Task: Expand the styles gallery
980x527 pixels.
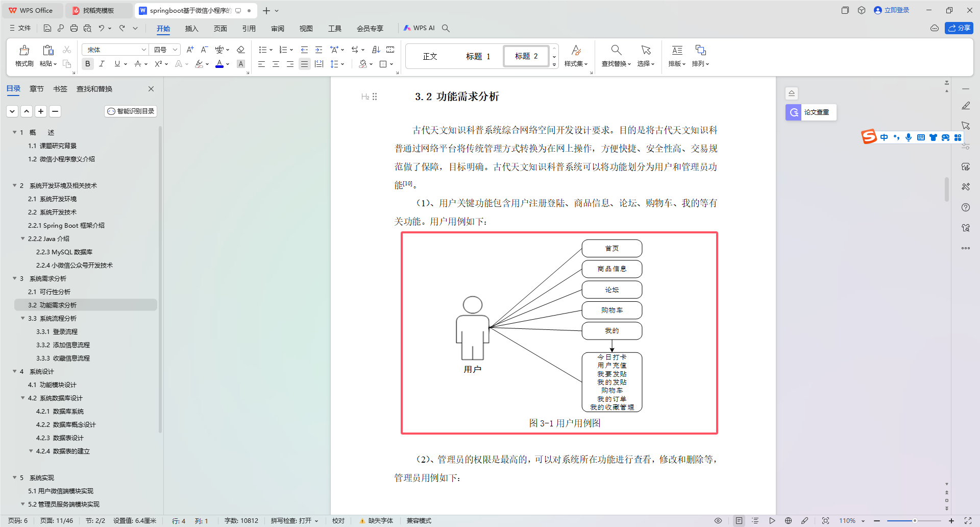Action: (554, 65)
